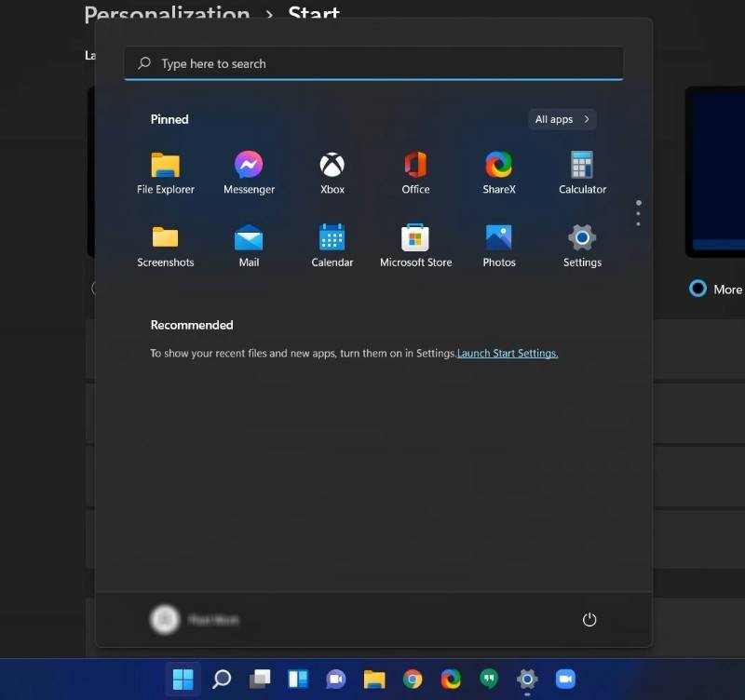The width and height of the screenshot is (745, 700).
Task: Open File Explorer from pinned apps
Action: click(166, 166)
